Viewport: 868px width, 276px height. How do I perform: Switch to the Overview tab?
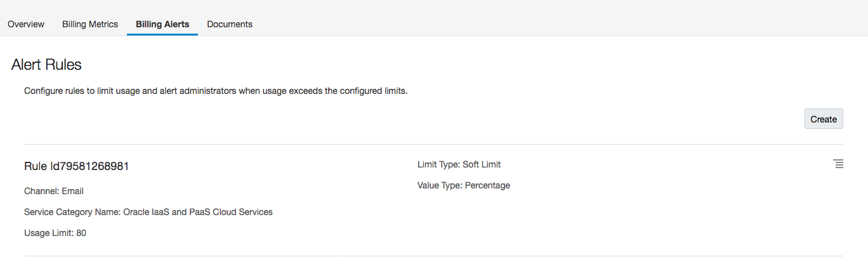point(26,24)
